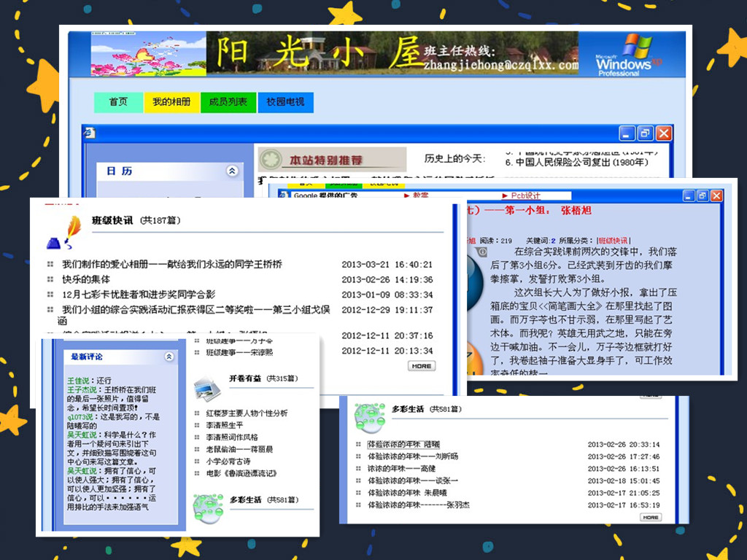Viewport: 747px width, 560px height.
Task: Click the flower banner image
Action: pos(148,54)
